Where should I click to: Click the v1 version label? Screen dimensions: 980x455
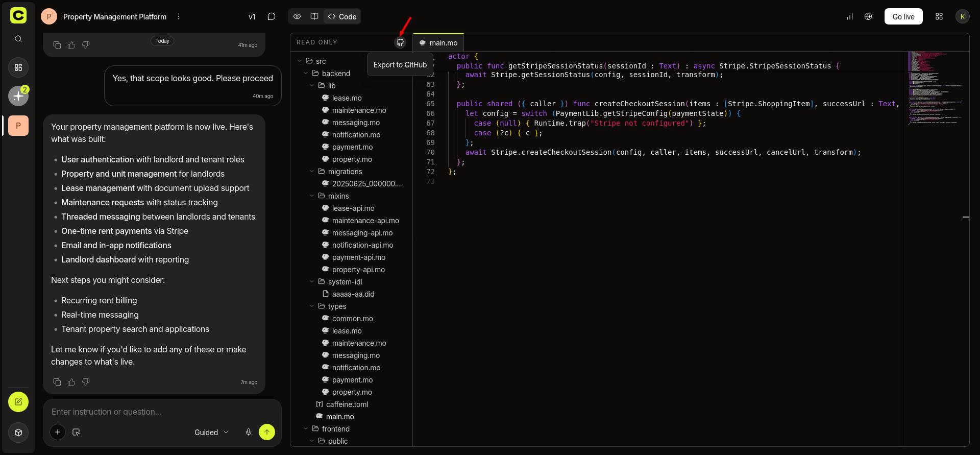coord(252,17)
